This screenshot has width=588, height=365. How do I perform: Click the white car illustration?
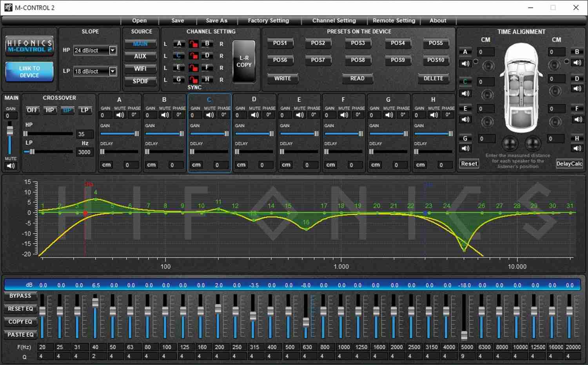(x=521, y=88)
